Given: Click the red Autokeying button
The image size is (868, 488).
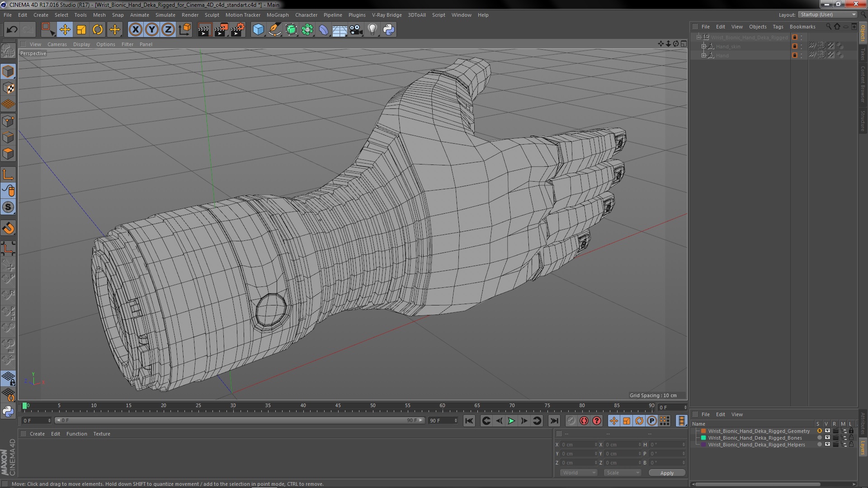Looking at the screenshot, I should coord(584,421).
